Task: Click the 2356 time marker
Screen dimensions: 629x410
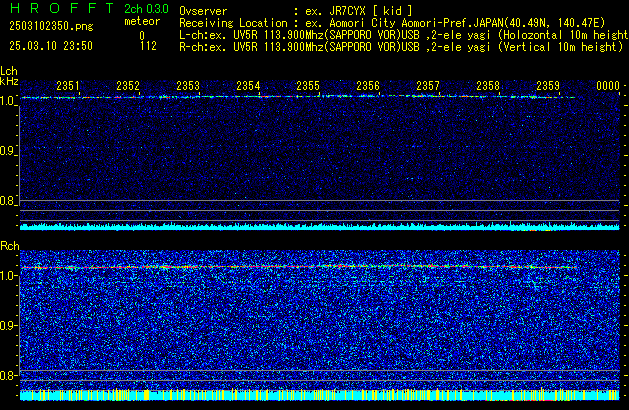Action: click(368, 86)
